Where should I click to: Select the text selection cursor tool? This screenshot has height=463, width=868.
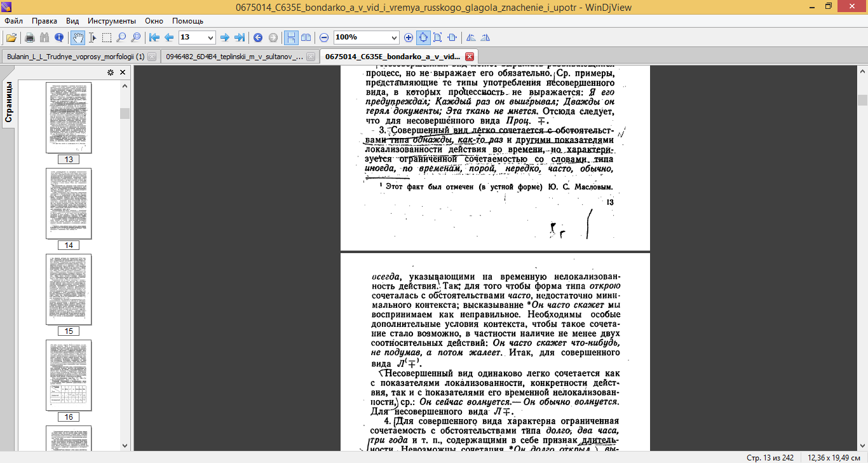click(x=92, y=37)
